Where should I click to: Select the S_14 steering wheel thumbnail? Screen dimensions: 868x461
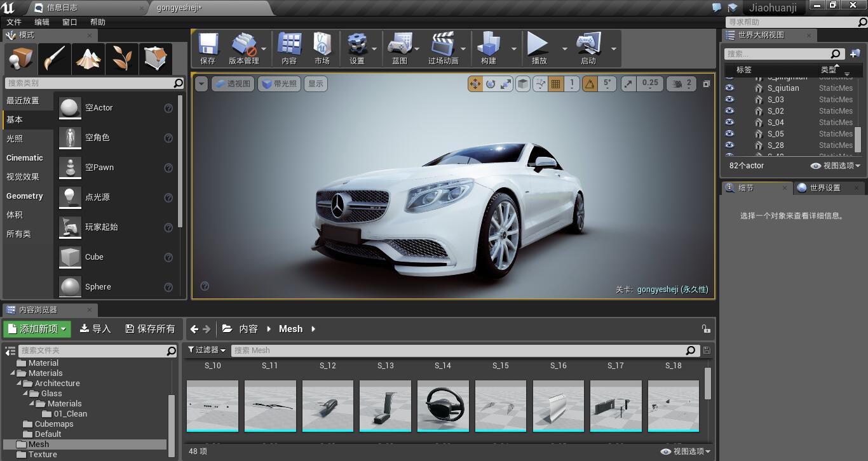[443, 406]
